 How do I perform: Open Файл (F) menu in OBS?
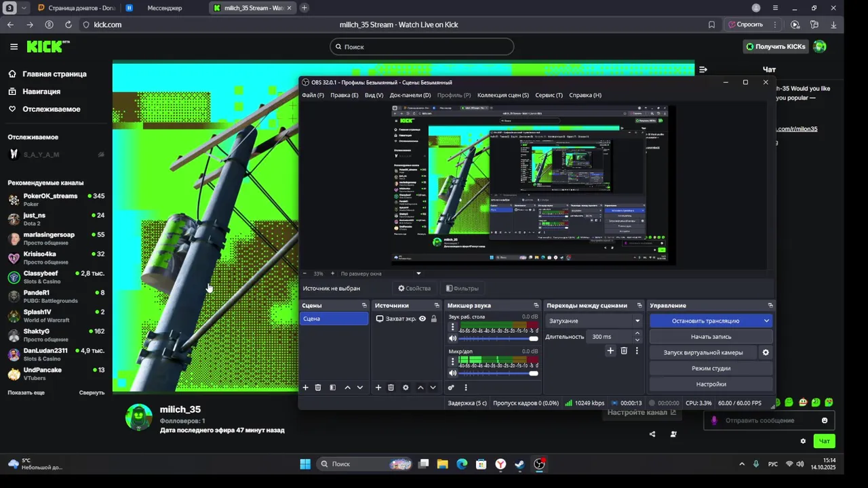click(313, 95)
